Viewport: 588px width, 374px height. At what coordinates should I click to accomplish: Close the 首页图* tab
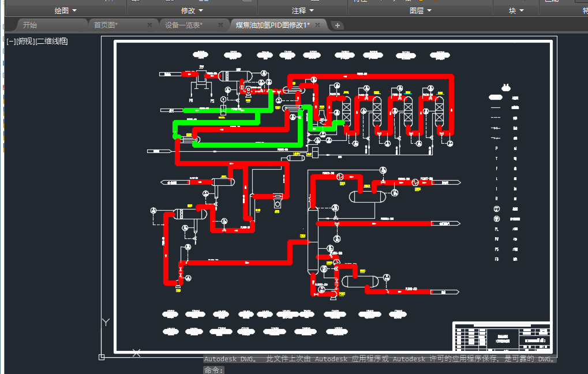149,25
